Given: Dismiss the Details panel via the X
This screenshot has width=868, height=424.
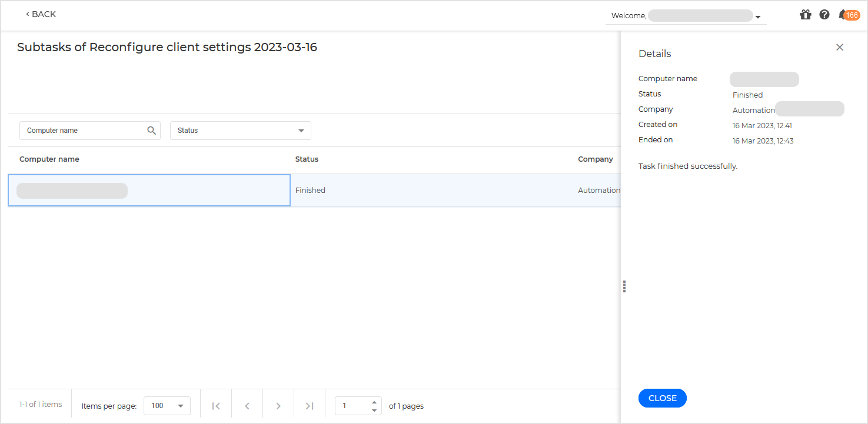Looking at the screenshot, I should [840, 47].
